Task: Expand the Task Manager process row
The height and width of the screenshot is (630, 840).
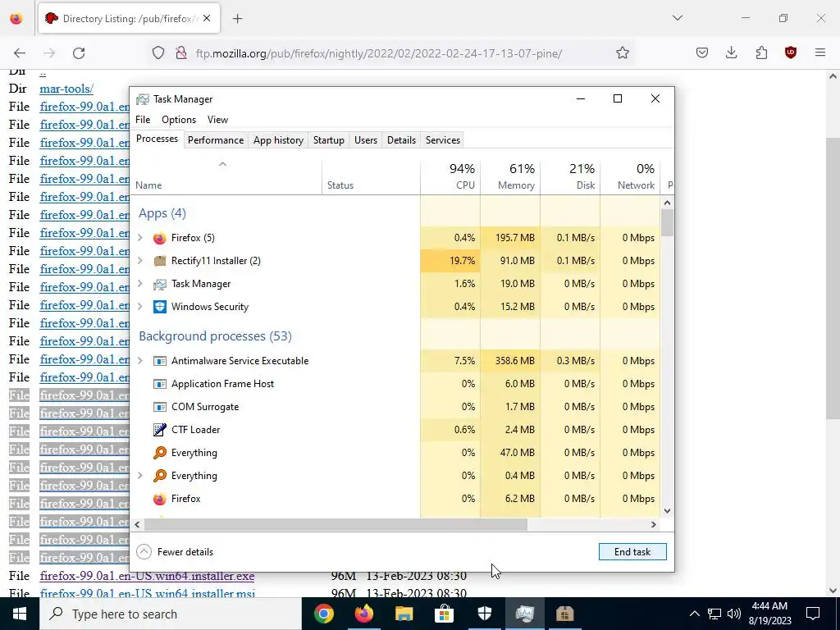Action: (140, 284)
